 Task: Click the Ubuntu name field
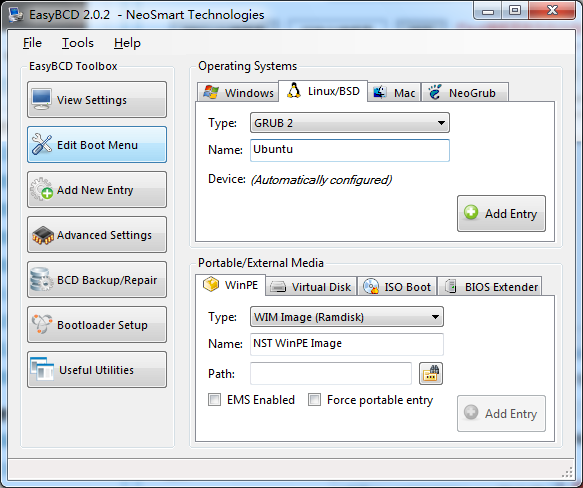pyautogui.click(x=350, y=150)
